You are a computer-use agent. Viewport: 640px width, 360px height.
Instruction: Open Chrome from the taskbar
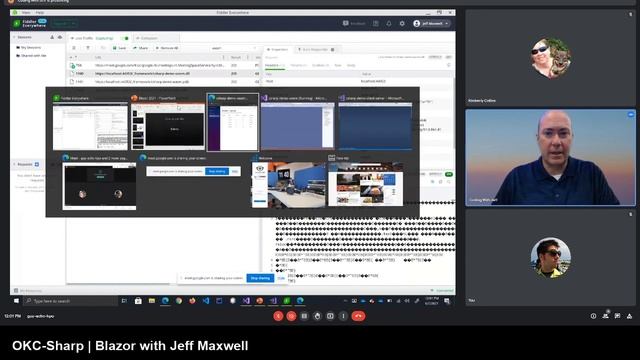[179, 301]
